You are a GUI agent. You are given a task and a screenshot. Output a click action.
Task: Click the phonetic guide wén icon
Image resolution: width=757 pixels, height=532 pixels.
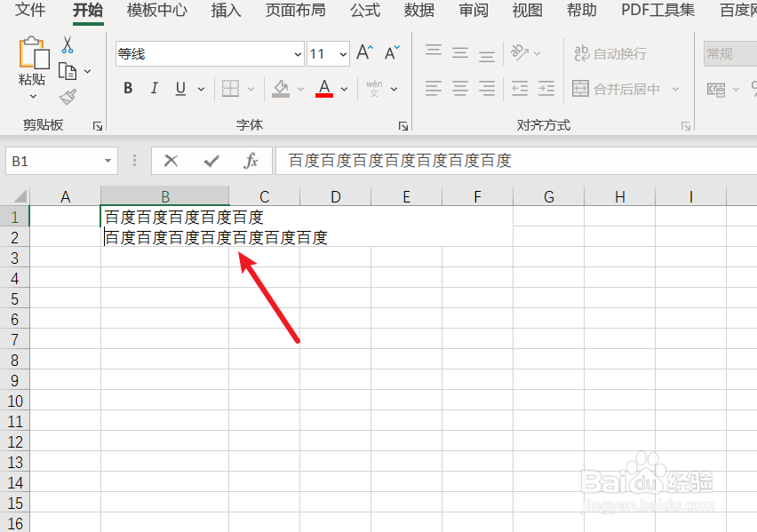[374, 88]
